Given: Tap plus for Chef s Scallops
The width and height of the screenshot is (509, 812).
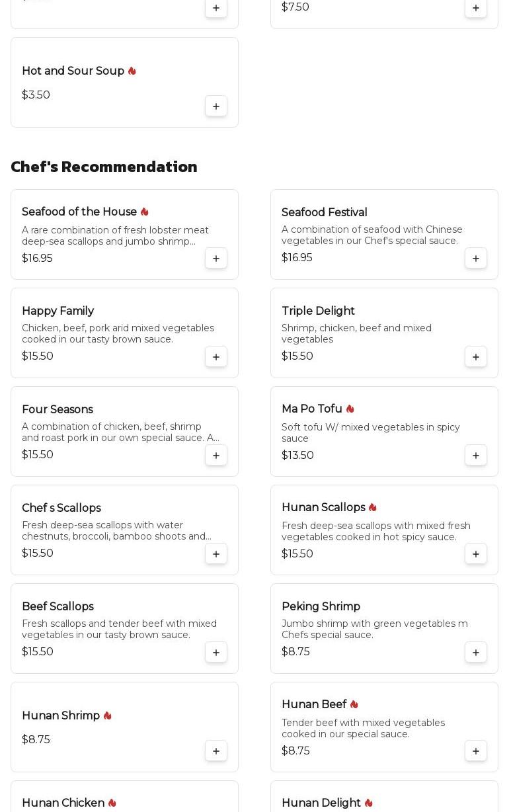Looking at the screenshot, I should point(216,554).
